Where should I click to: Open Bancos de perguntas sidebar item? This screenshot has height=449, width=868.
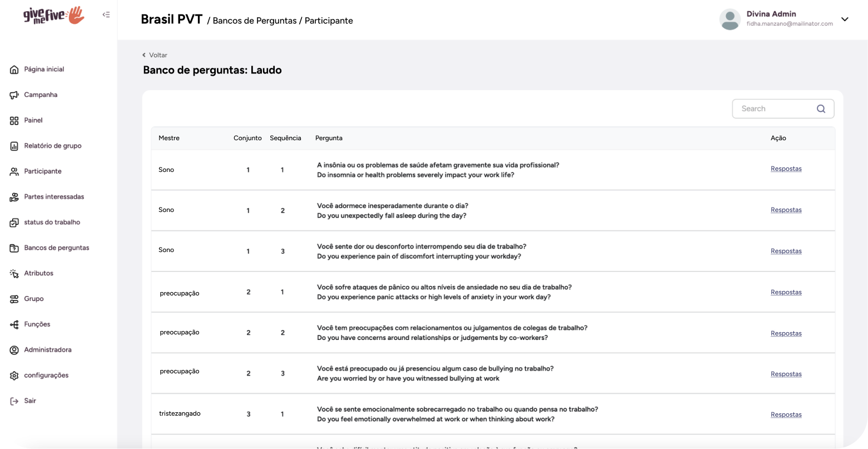click(57, 248)
